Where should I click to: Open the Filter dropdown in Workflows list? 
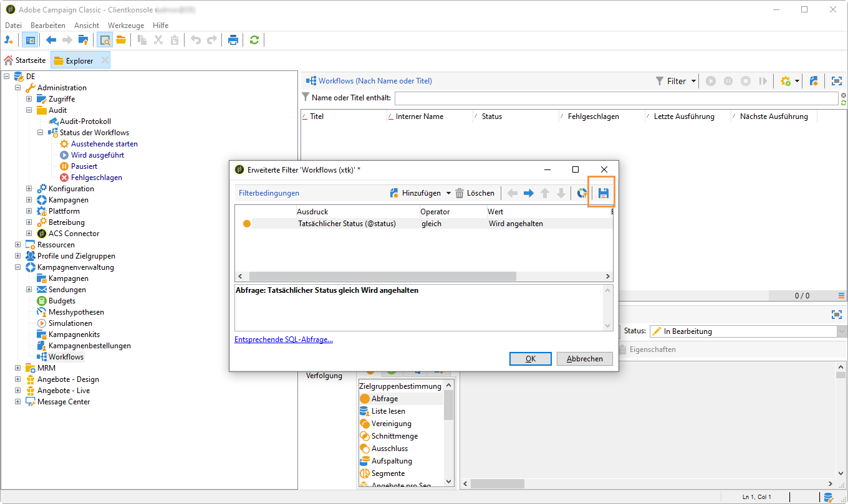[676, 81]
